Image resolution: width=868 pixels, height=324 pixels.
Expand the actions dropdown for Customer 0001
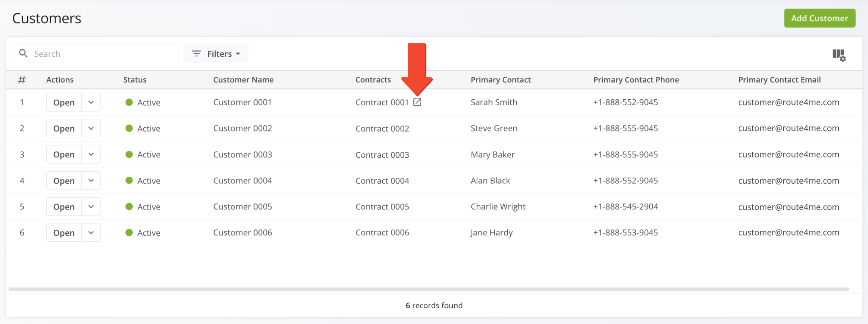pos(91,102)
